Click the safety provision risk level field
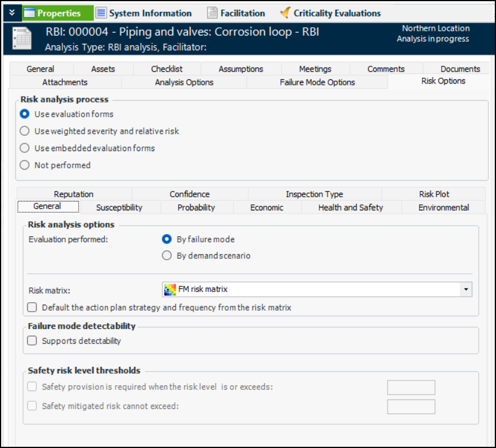The height and width of the screenshot is (448, 496). click(x=411, y=388)
